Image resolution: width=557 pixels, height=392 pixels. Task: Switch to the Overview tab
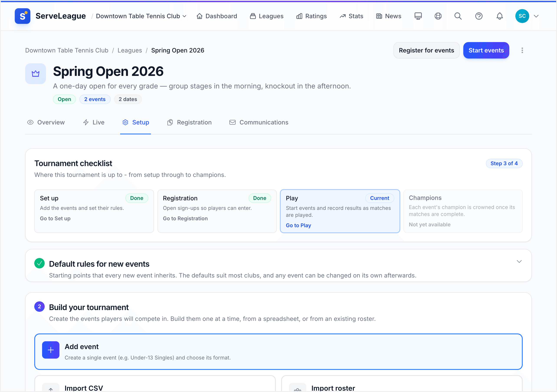pos(46,122)
